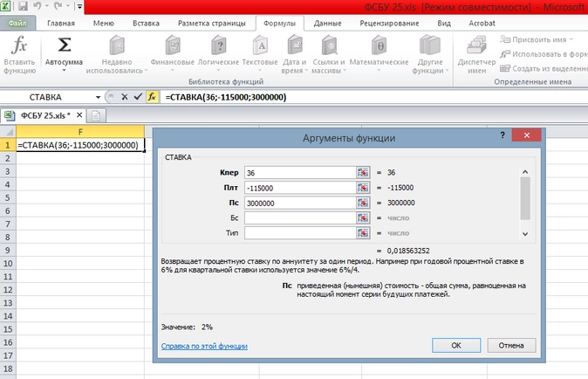Click the dialog scrollbar down arrow
Viewport: 588px width, 379px height.
pos(525,234)
